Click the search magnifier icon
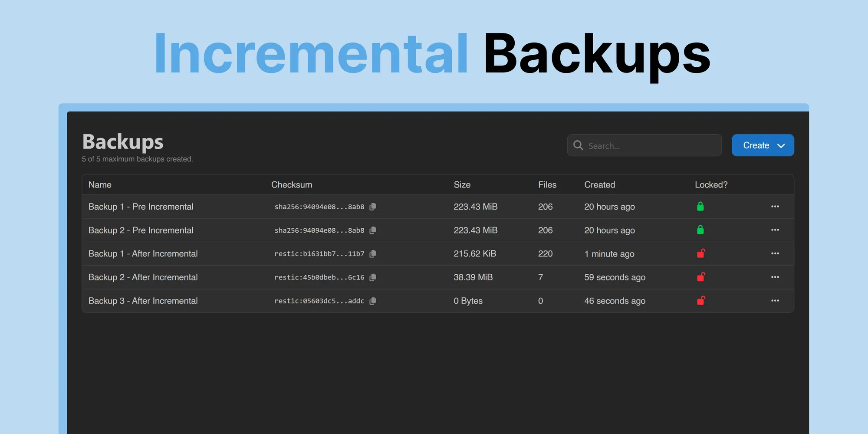 coord(578,145)
